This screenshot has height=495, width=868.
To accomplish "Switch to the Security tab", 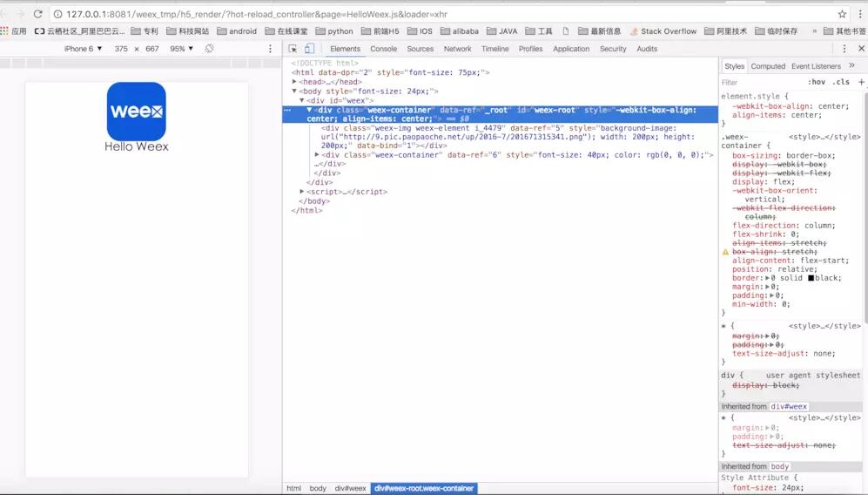I will tap(613, 49).
